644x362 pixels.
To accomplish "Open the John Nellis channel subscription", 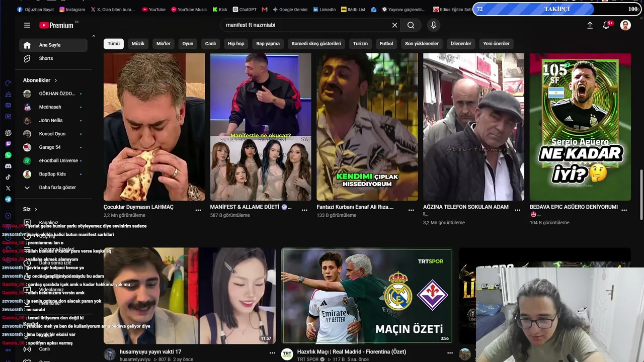I will [x=53, y=121].
